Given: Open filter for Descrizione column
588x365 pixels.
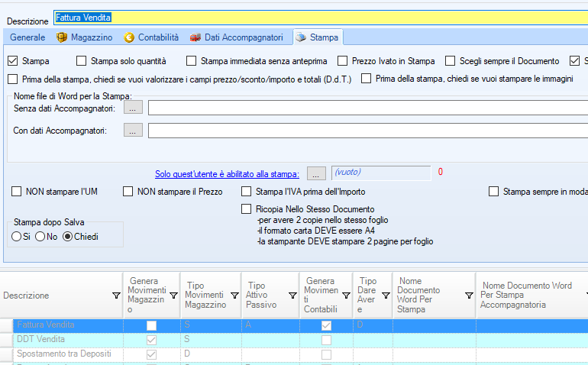Looking at the screenshot, I should pos(116,296).
